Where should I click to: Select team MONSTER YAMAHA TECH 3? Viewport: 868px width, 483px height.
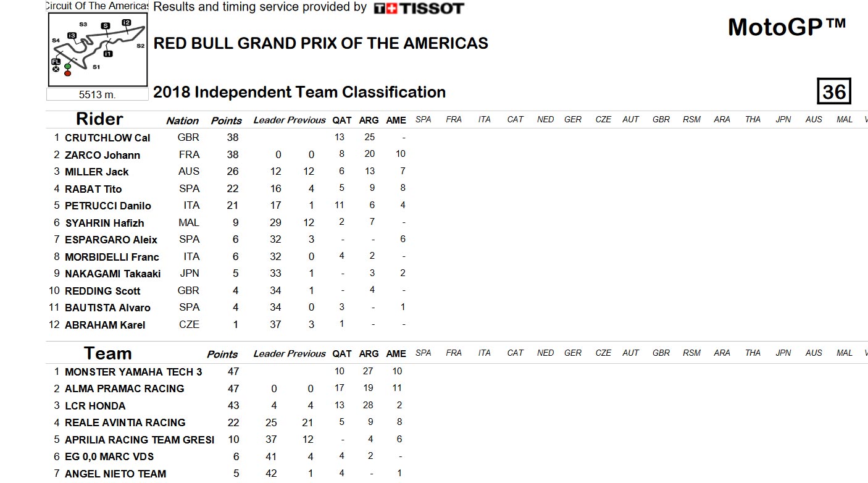[x=133, y=372]
